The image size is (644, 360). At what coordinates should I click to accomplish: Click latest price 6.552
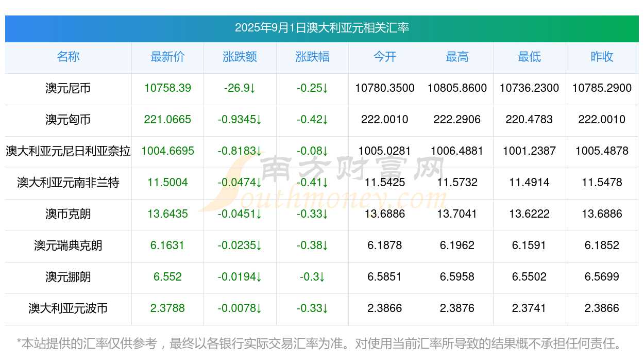pos(167,277)
